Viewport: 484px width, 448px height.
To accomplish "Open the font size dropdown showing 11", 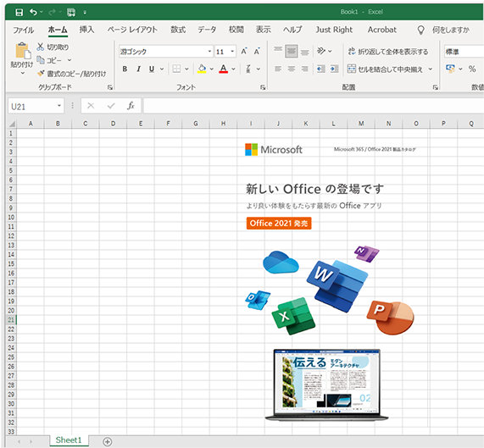I will (x=232, y=51).
